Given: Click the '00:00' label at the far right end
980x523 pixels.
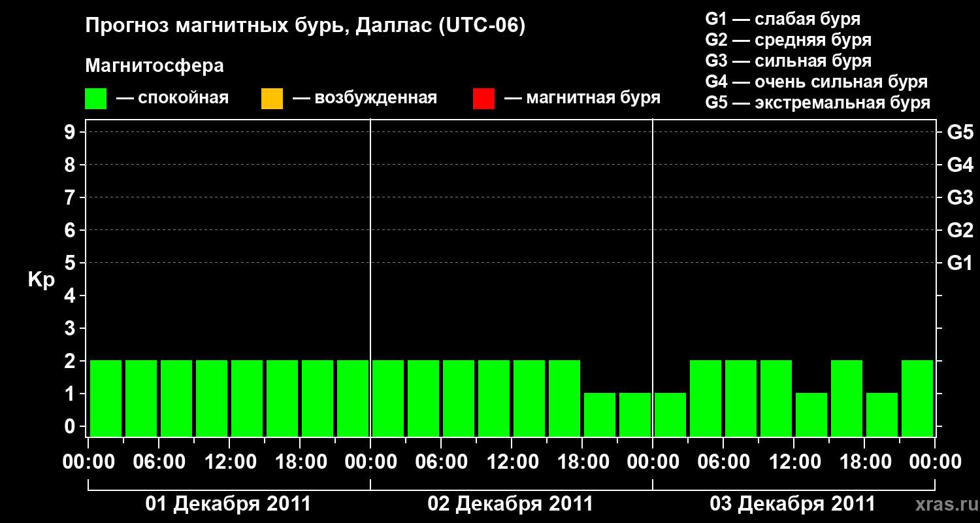Looking at the screenshot, I should (935, 462).
